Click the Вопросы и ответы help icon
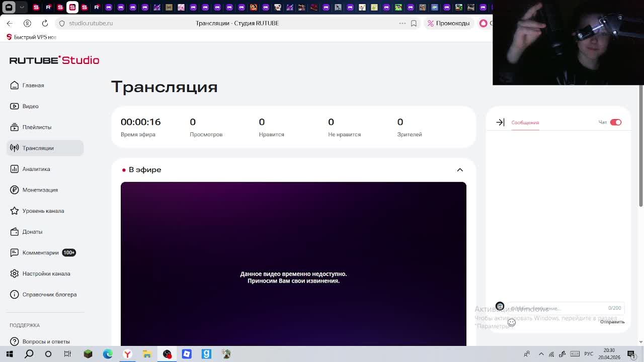644x362 pixels. coord(15,341)
